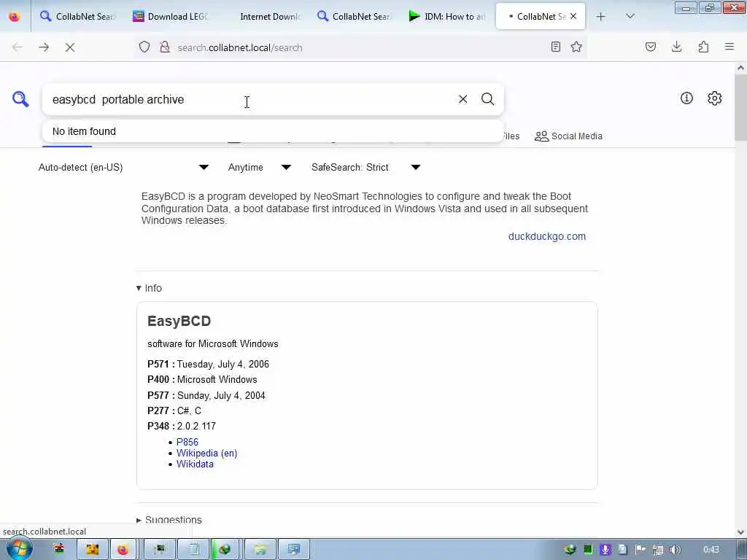Open a new browser tab

click(601, 17)
